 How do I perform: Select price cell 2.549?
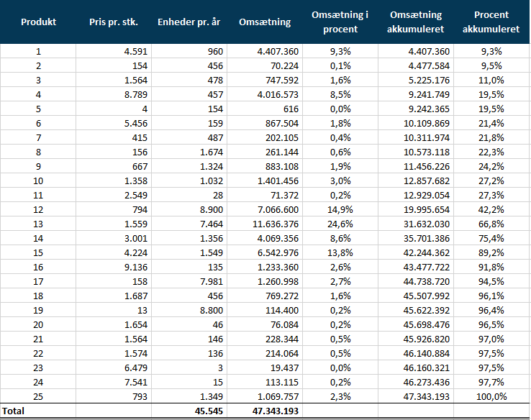136,196
